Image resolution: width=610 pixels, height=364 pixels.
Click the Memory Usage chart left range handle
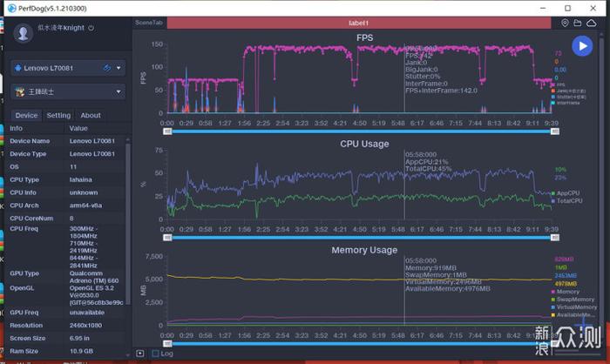167,344
